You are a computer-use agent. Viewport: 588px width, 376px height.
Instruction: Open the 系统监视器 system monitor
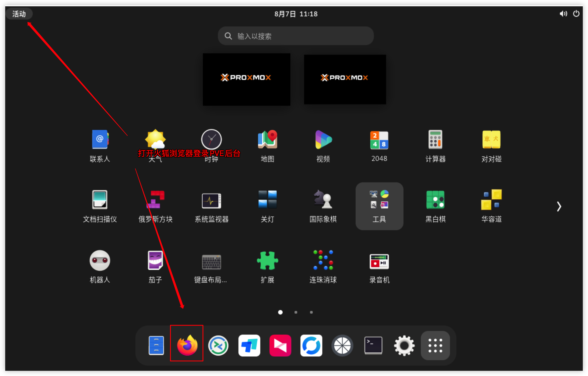pos(211,206)
